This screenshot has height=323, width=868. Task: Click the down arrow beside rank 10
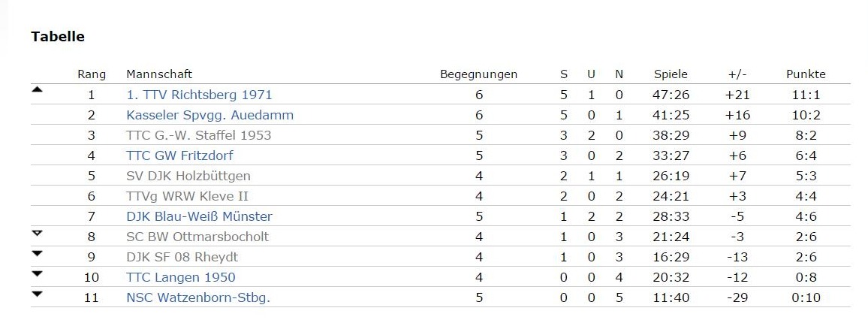(x=37, y=273)
